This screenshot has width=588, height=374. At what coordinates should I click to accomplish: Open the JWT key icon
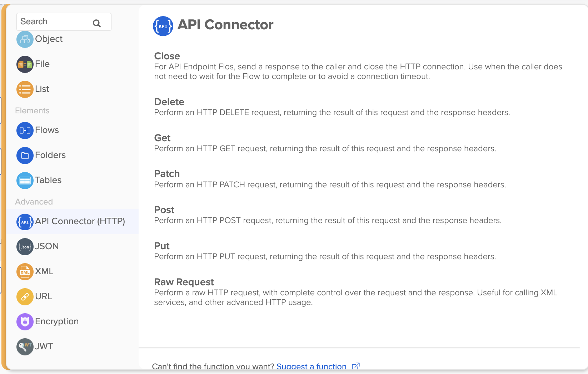[25, 347]
